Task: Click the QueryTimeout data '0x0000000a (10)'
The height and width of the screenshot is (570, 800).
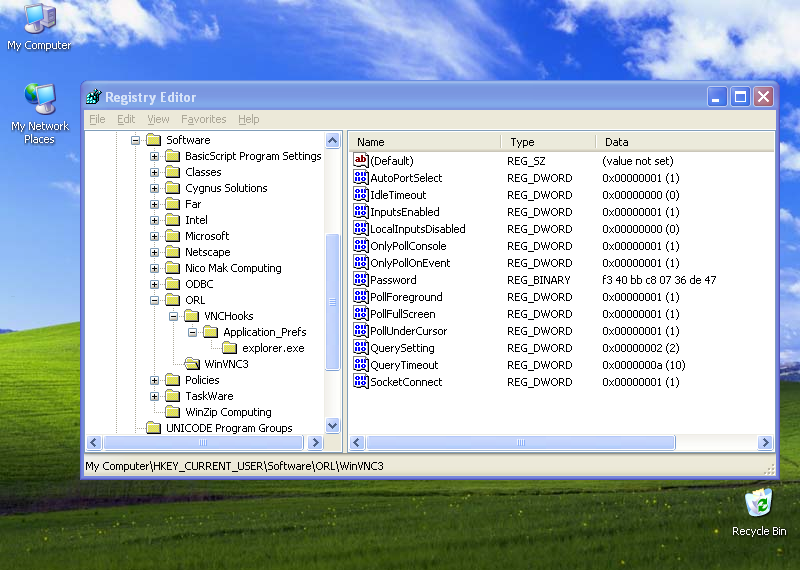Action: [643, 365]
